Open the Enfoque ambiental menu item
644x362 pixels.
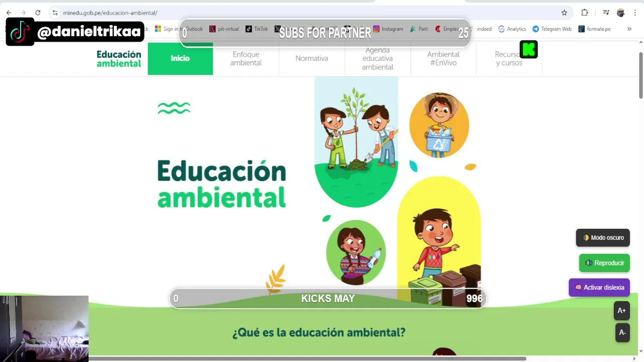pyautogui.click(x=246, y=58)
